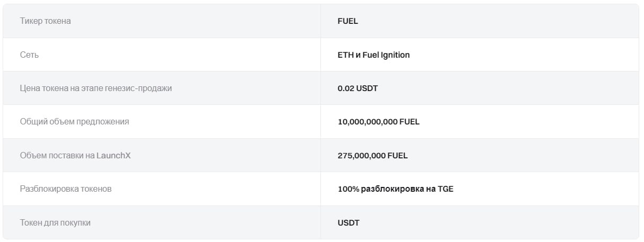The width and height of the screenshot is (644, 242).
Task: Click "100%" in the unlock value
Action: click(348, 189)
